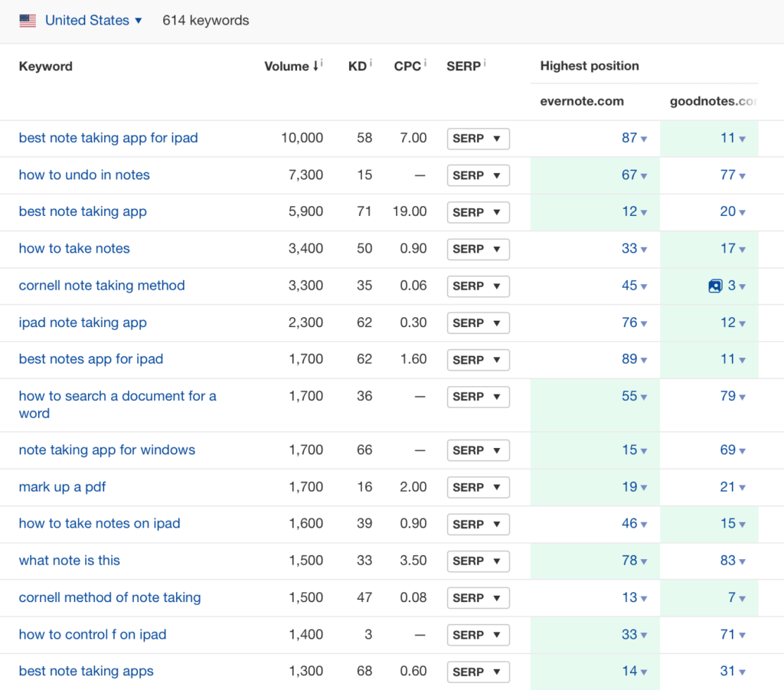Open evernote.com position 12
This screenshot has height=690, width=784.
point(634,211)
